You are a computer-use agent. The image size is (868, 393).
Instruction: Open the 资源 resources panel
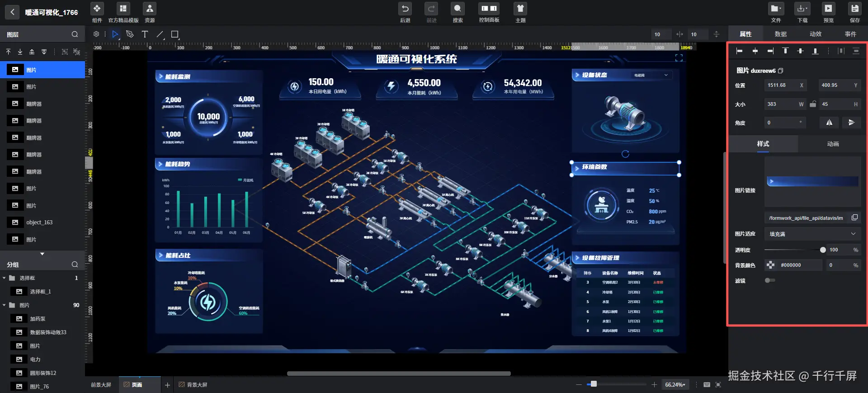coord(150,12)
